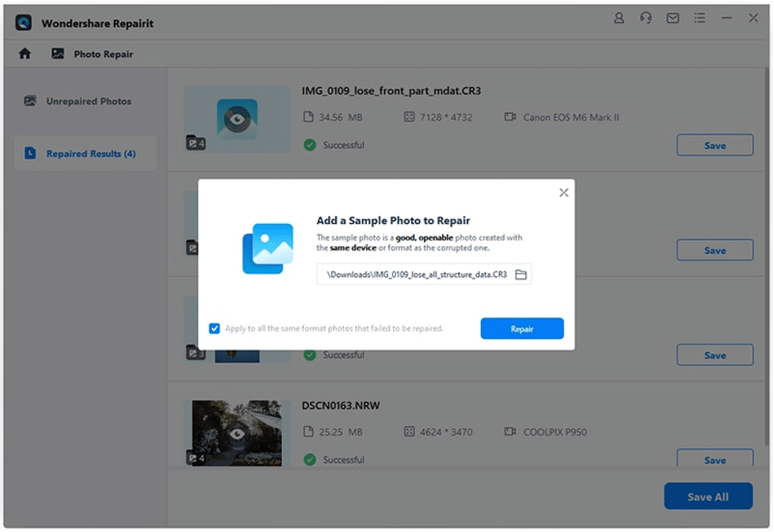This screenshot has height=532, width=774.
Task: Click the Photo Repair icon in the breadcrumb
Action: [x=58, y=54]
